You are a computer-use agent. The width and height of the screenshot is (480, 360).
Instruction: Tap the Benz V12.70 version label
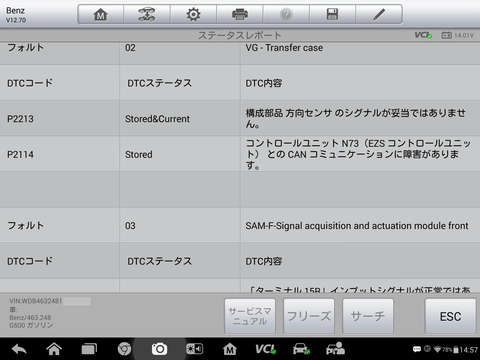tap(16, 15)
